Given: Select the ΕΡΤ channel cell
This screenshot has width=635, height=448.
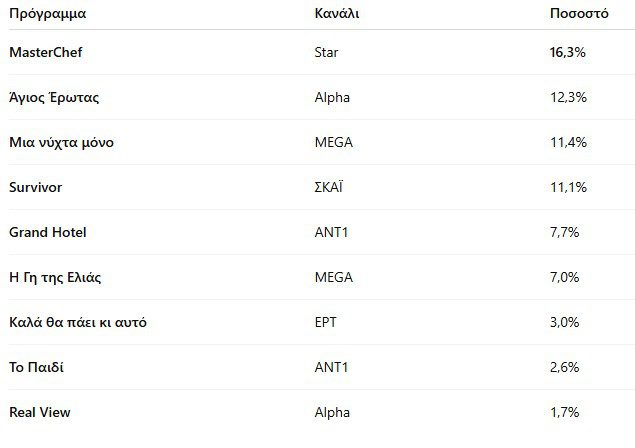Looking at the screenshot, I should click(x=326, y=322).
